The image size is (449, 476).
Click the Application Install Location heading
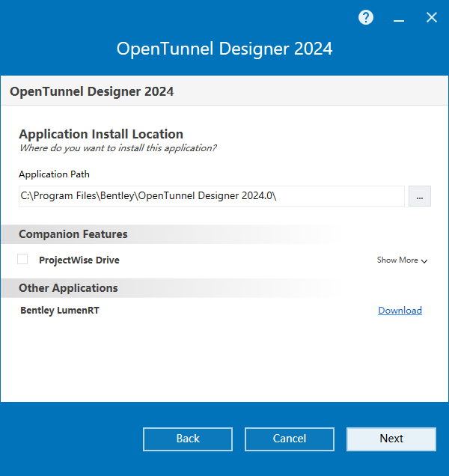101,134
